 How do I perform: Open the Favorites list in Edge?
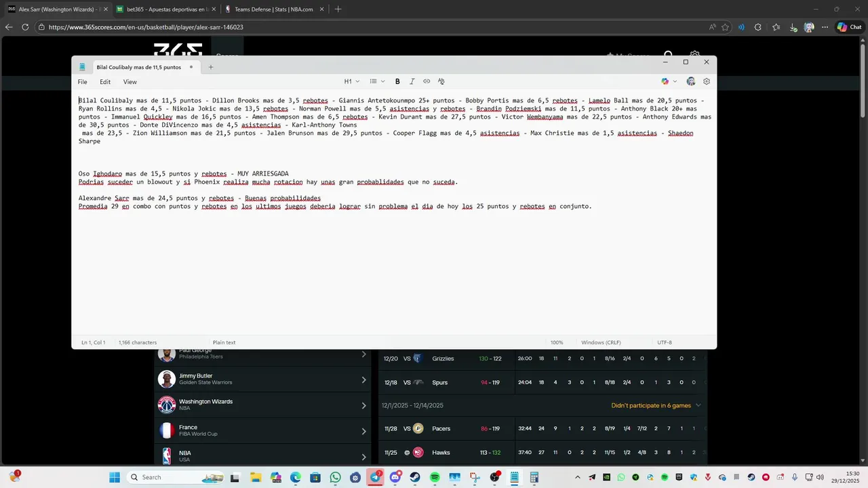click(776, 27)
